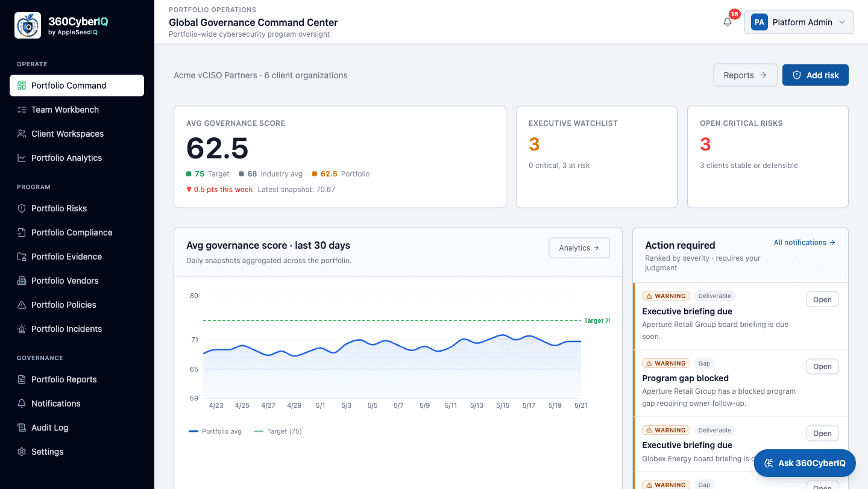Click the Team Workbench checklist icon
This screenshot has height=489, width=868.
(x=22, y=110)
